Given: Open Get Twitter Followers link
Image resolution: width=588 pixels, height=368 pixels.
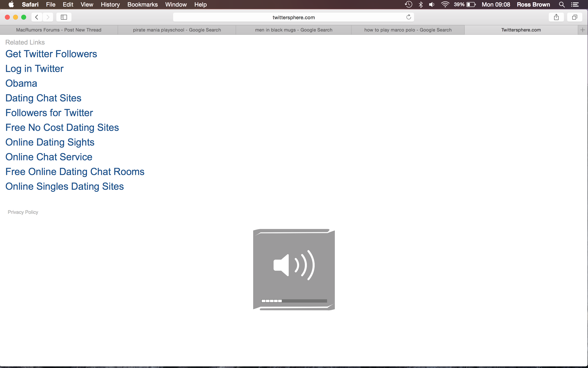Looking at the screenshot, I should click(x=51, y=54).
